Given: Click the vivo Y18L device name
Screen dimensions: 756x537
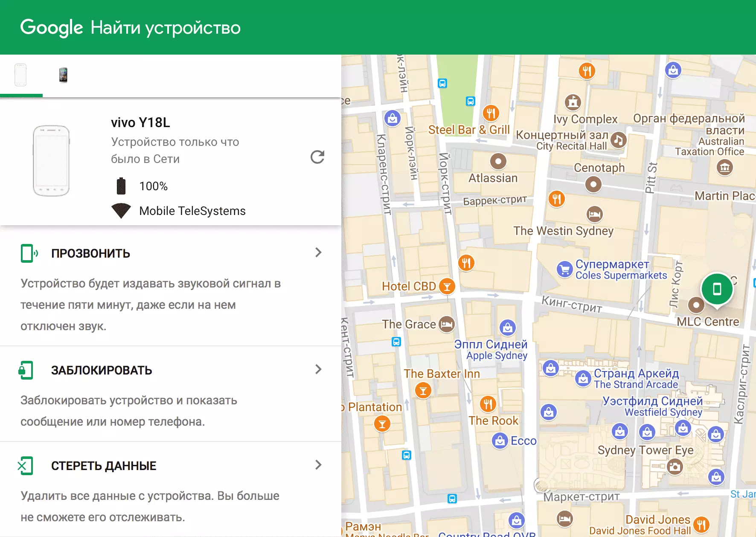Looking at the screenshot, I should (x=140, y=122).
